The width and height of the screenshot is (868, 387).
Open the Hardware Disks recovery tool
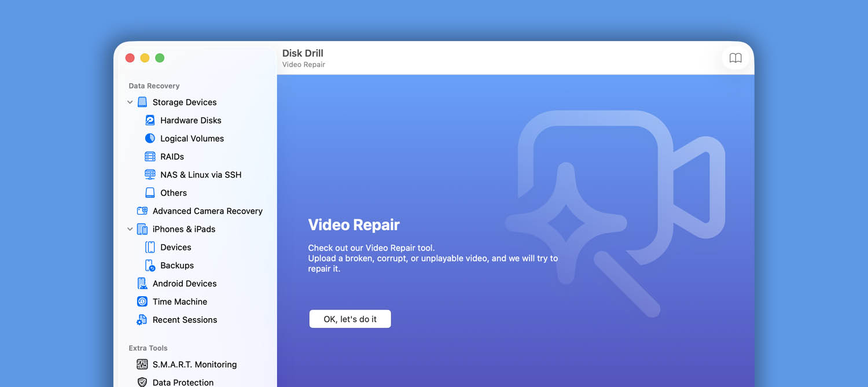coord(190,120)
